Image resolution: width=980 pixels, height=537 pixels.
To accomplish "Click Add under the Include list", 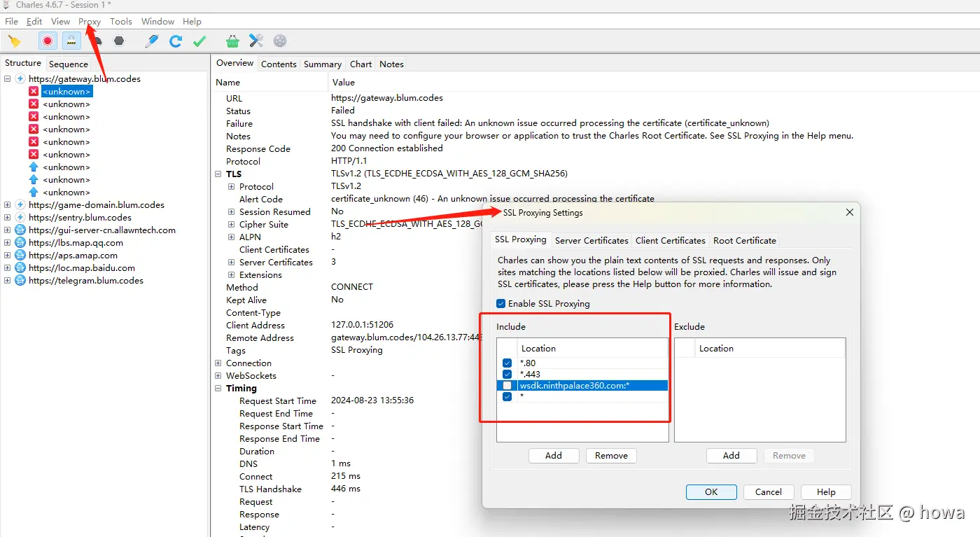I will [x=554, y=456].
